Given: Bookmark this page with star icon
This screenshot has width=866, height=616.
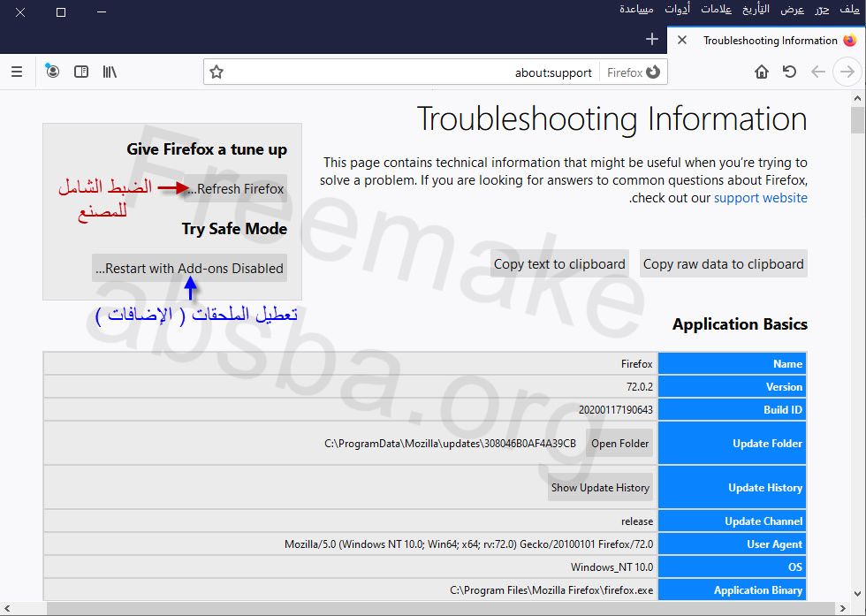Looking at the screenshot, I should click(x=216, y=72).
